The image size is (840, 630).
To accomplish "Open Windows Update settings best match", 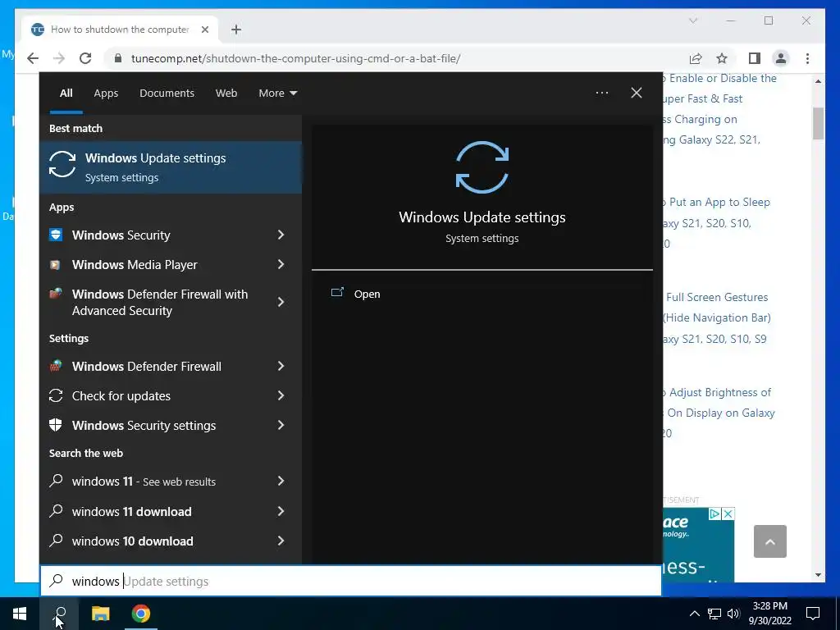I will (171, 167).
